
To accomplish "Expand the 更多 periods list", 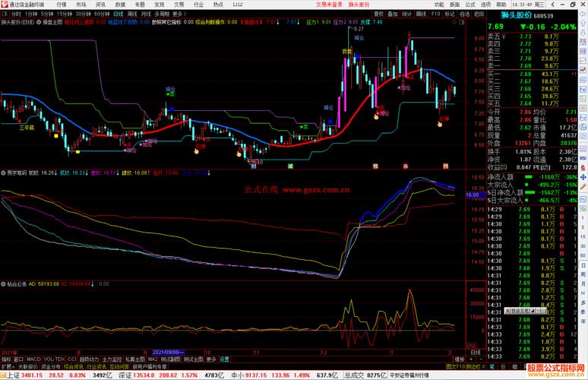I will tap(179, 14).
